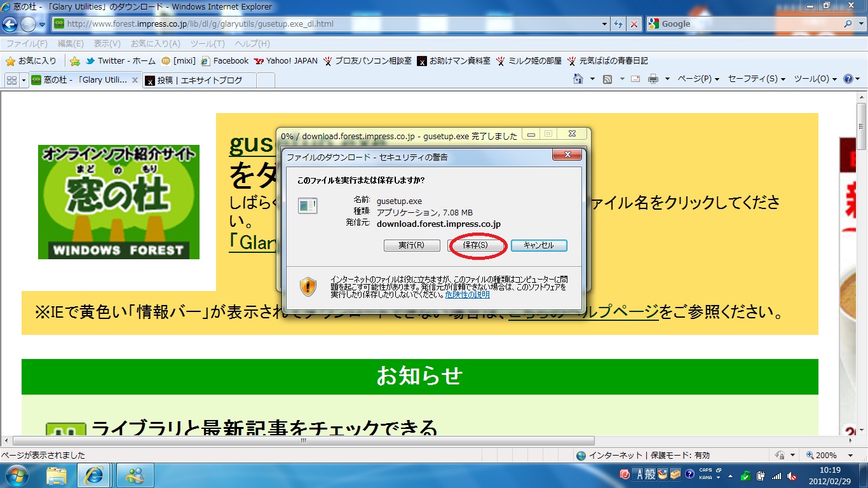This screenshot has width=868, height=488.
Task: Click the Read Mail envelope icon
Action: click(635, 79)
